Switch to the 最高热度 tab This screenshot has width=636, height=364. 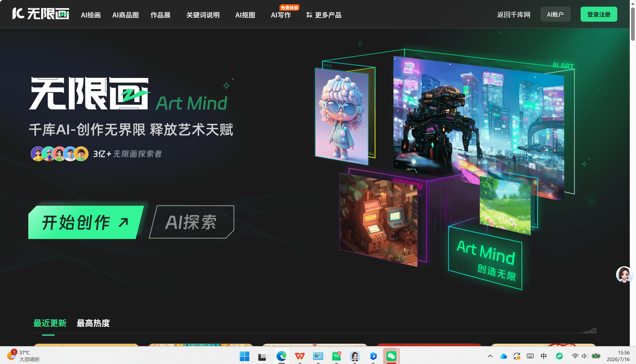pos(93,323)
